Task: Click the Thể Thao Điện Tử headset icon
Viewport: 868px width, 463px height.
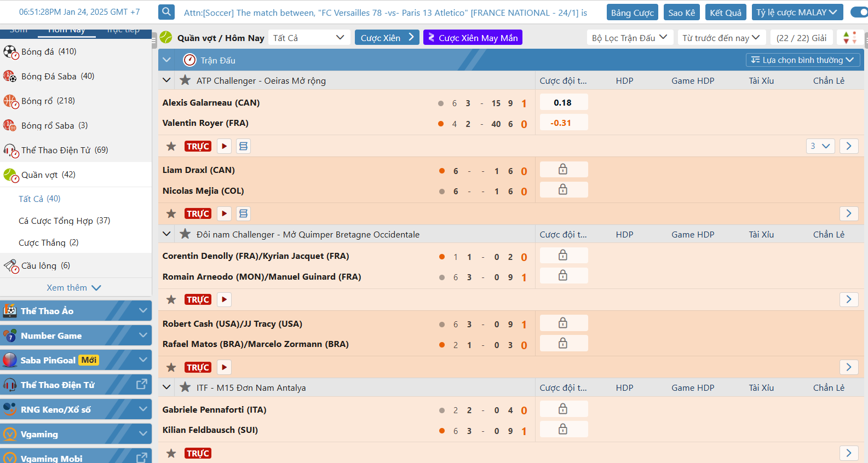Action: (10, 151)
